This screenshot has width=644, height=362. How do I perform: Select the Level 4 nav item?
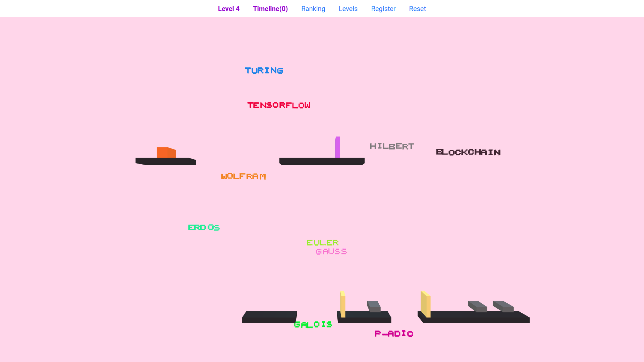228,9
